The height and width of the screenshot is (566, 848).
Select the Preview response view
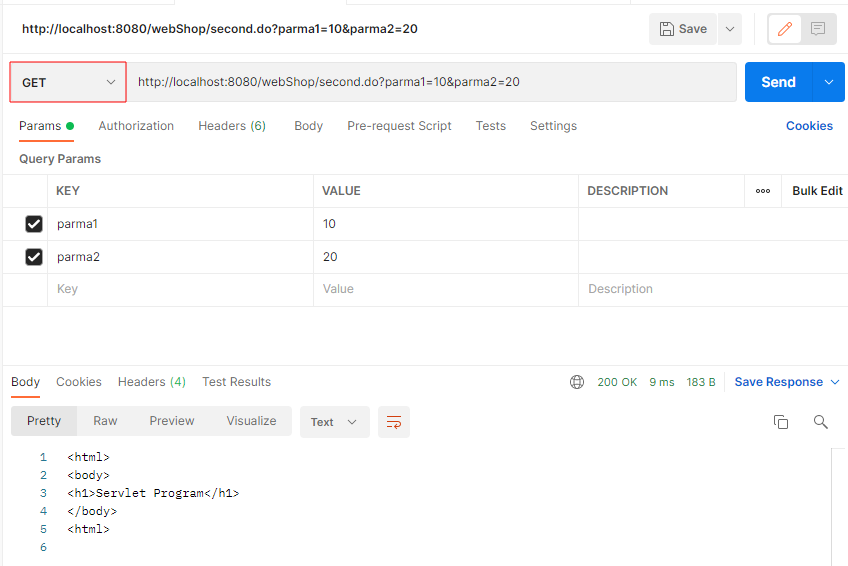pyautogui.click(x=171, y=421)
